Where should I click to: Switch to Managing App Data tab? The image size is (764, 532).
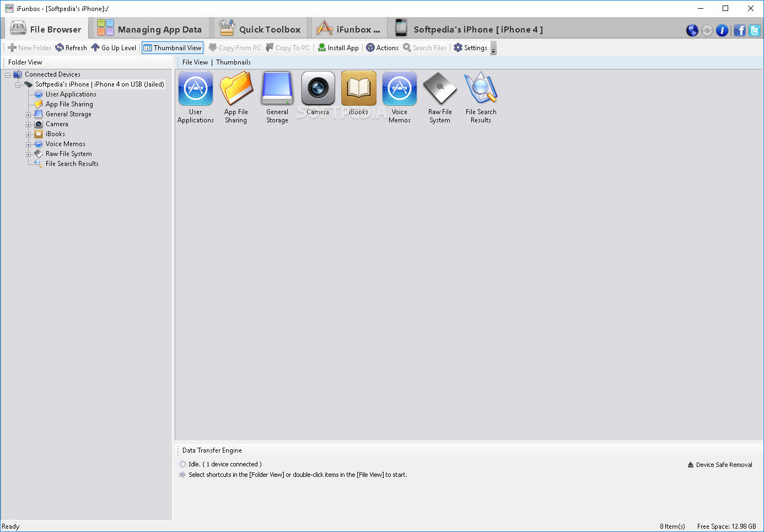point(149,29)
